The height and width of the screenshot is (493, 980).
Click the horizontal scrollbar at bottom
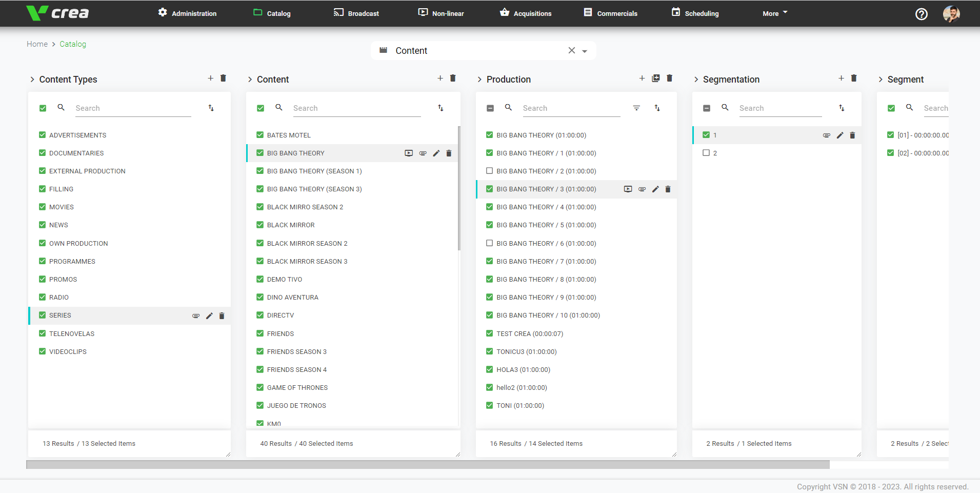(428, 464)
